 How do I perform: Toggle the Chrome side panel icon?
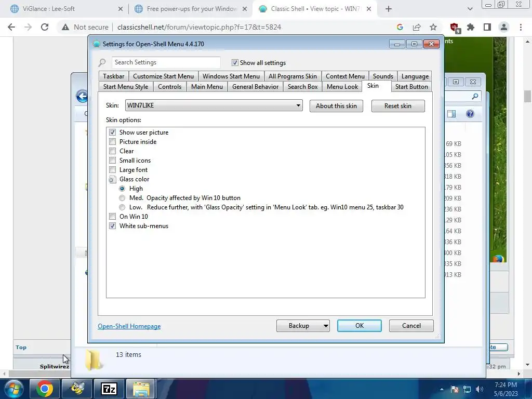[x=487, y=27]
